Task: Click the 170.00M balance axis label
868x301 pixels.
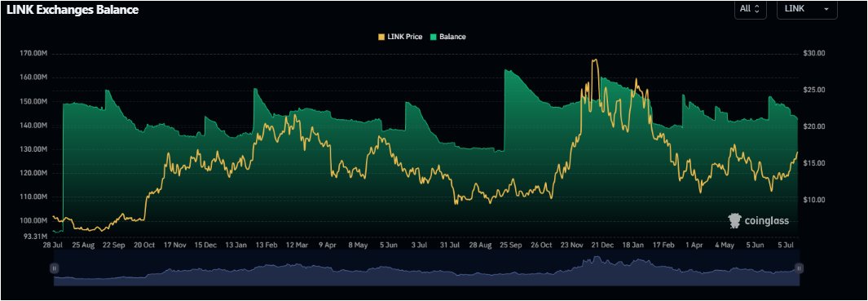Action: 33,54
